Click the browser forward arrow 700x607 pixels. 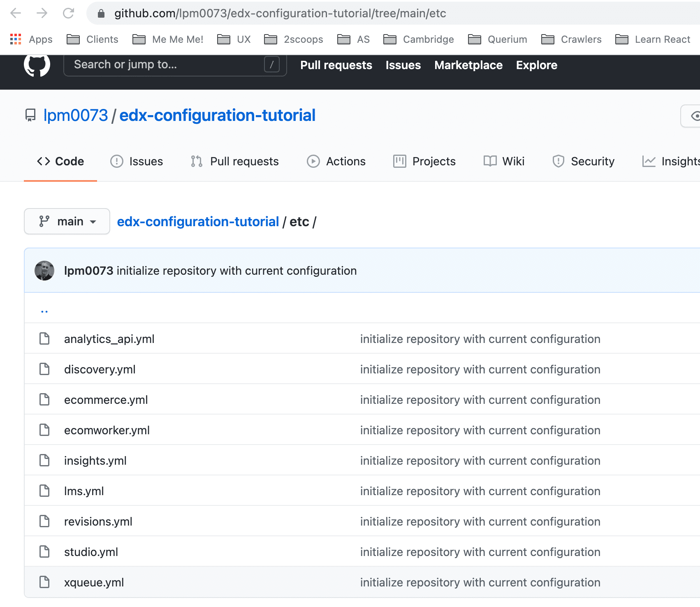pos(42,13)
